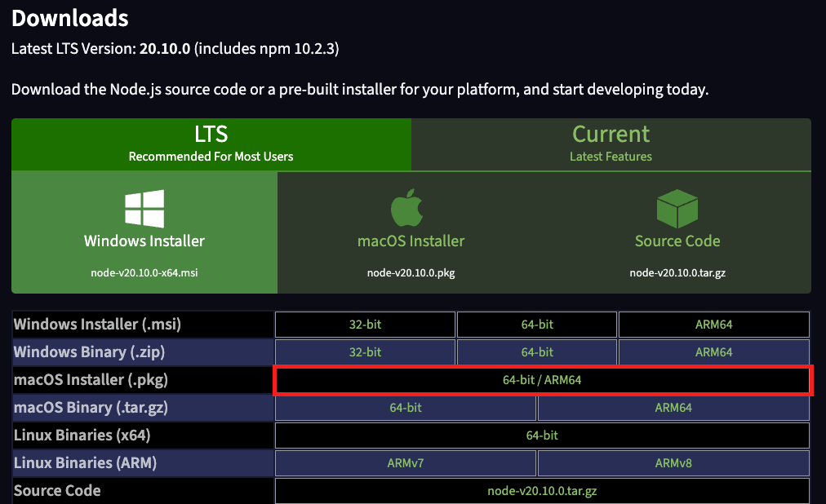Click node-v20.10.0.tar.gz in the Source Code row

(x=542, y=491)
